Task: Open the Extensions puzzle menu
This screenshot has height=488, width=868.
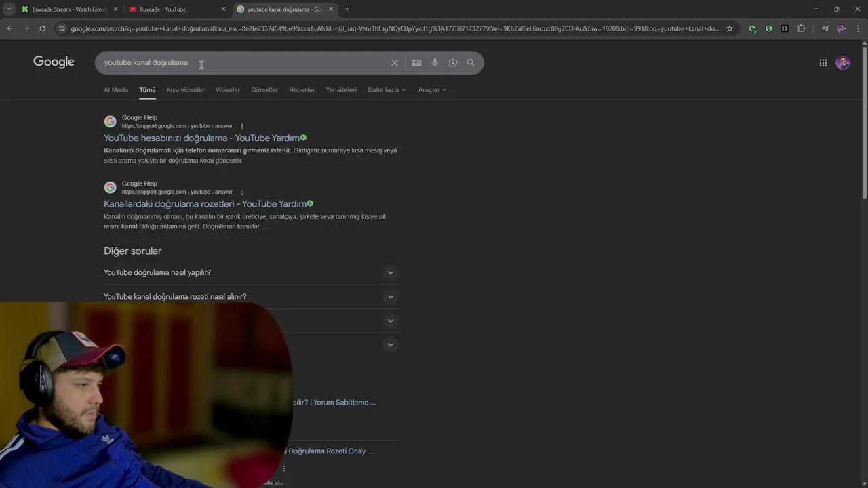Action: tap(802, 28)
